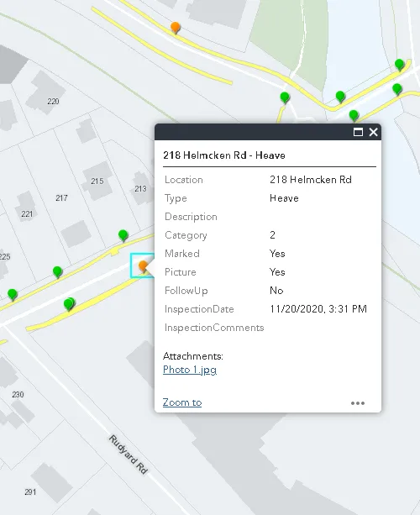Click the popup title '218 Helmcken Rd - Heave'
This screenshot has height=515, width=420.
click(x=224, y=155)
